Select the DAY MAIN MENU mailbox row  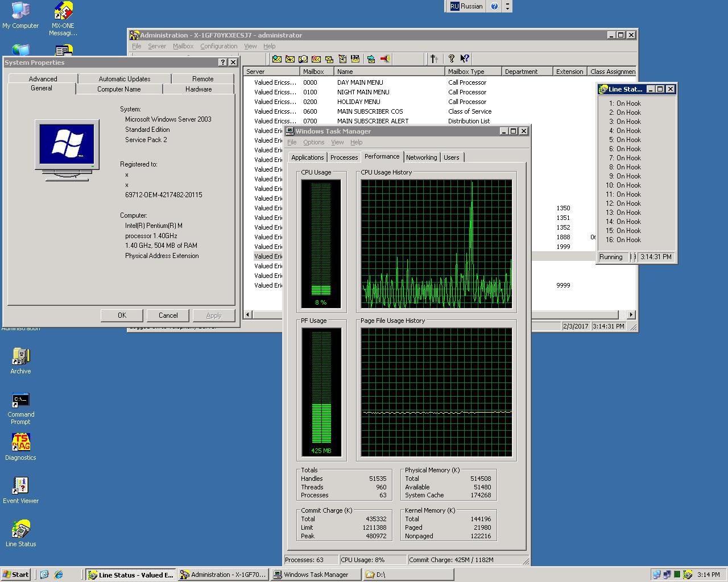click(x=439, y=82)
